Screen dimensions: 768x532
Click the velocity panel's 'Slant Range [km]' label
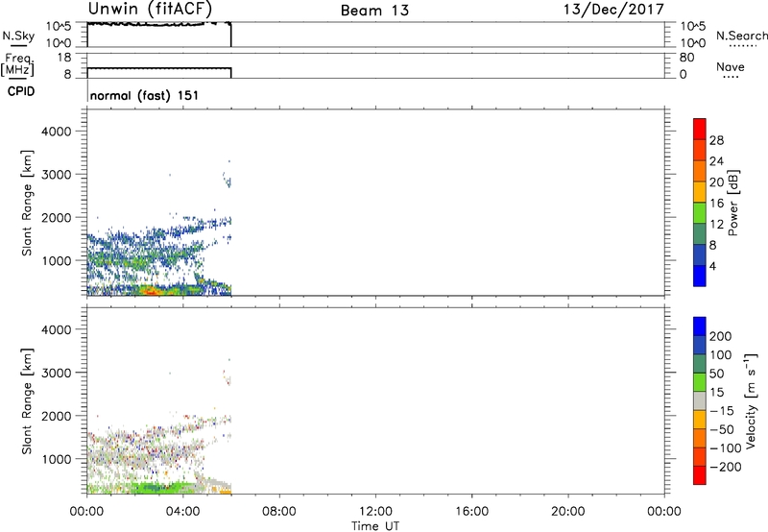tap(27, 401)
